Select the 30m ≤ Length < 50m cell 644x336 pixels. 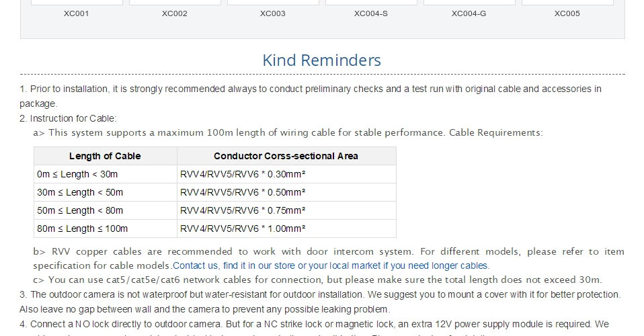[105, 192]
